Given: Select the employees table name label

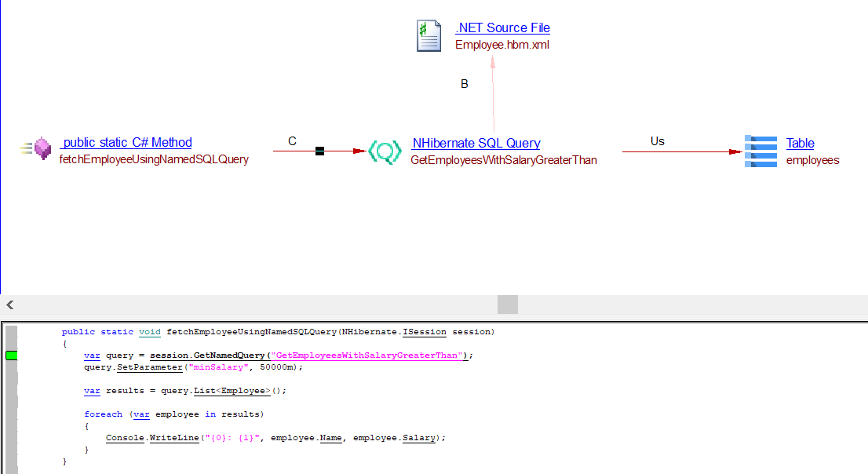Looking at the screenshot, I should click(x=812, y=160).
